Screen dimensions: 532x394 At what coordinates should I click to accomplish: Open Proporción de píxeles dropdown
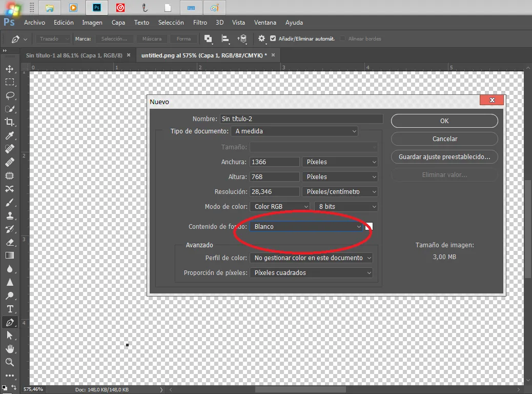coord(311,273)
